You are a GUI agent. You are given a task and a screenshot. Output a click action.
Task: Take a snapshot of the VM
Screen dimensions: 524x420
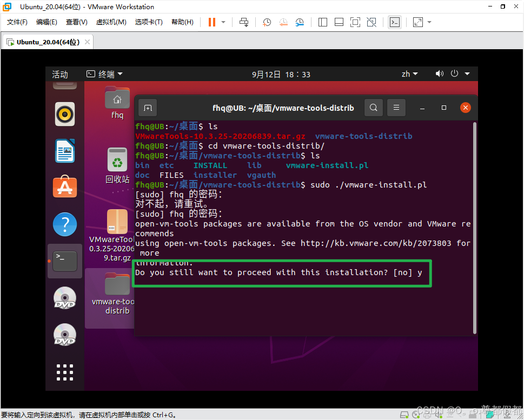coord(267,22)
